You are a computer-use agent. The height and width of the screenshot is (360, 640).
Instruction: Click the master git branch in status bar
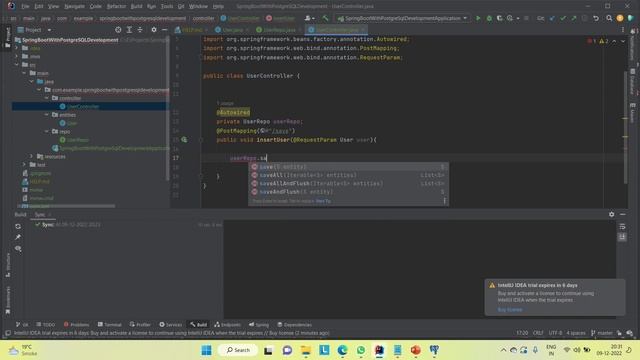pyautogui.click(x=602, y=333)
